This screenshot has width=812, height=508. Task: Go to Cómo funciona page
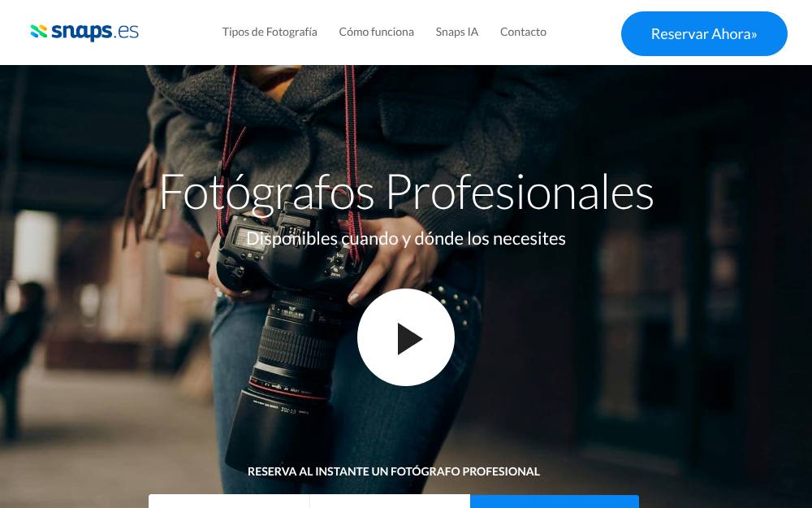pyautogui.click(x=377, y=33)
